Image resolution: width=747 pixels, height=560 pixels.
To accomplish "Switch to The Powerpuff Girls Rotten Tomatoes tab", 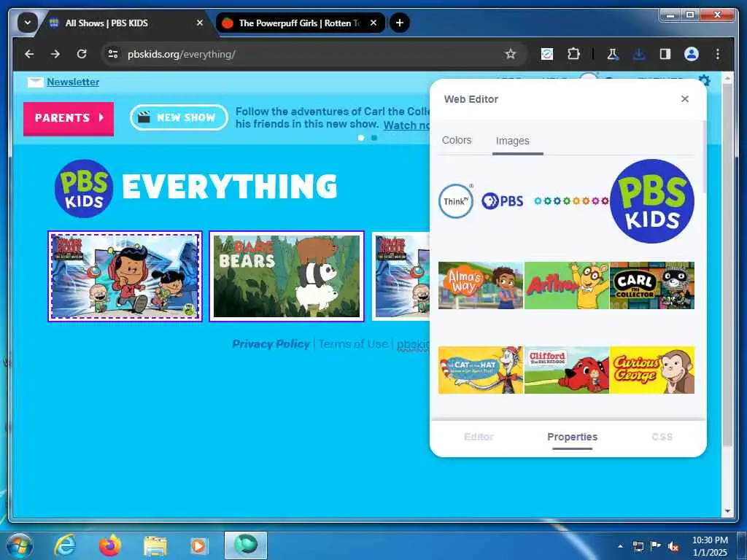I will click(x=300, y=23).
